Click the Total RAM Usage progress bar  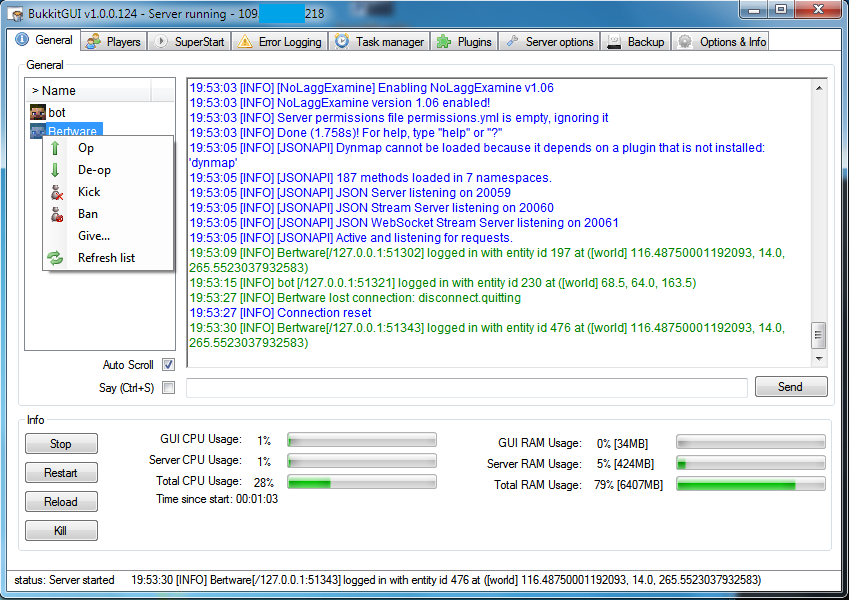click(750, 485)
